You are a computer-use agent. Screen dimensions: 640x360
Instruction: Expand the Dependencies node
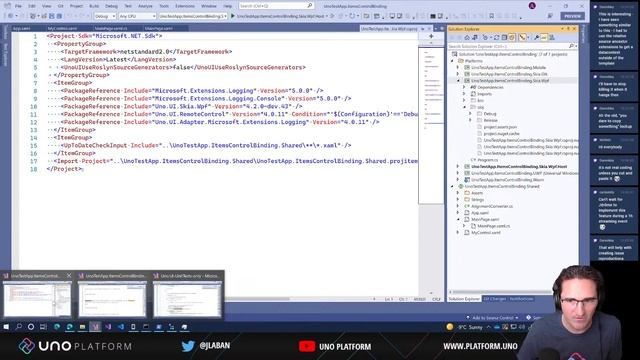[464, 87]
